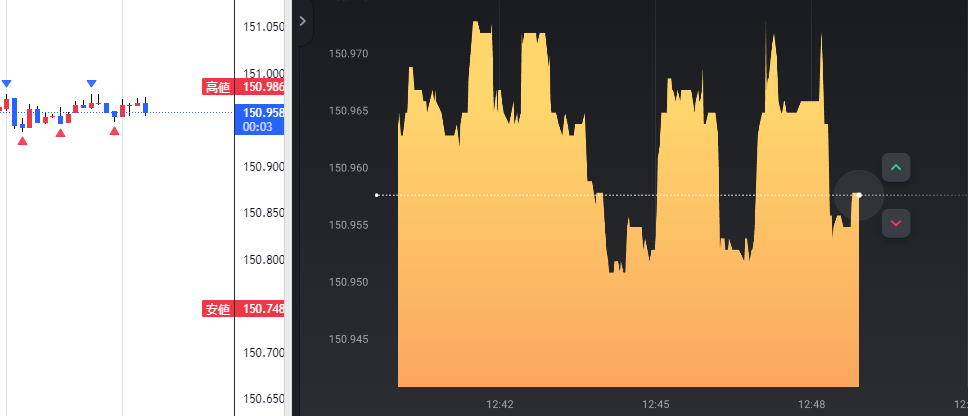Click the current price circle marker on the area chart
Viewport: 968px width, 416px height.
tap(858, 195)
